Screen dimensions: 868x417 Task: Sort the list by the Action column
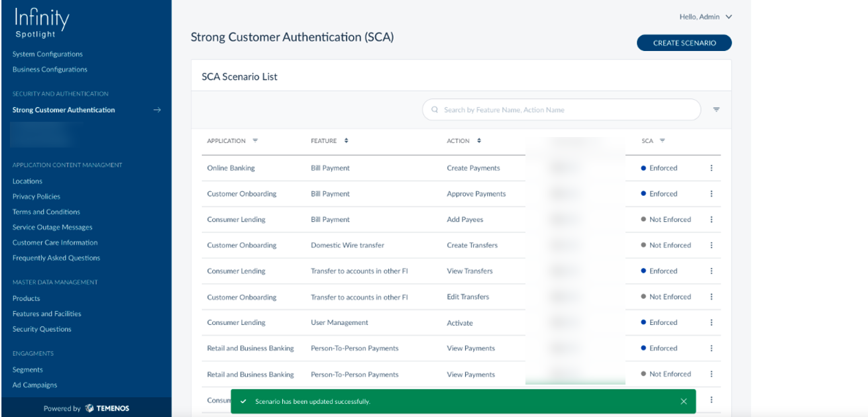(479, 141)
